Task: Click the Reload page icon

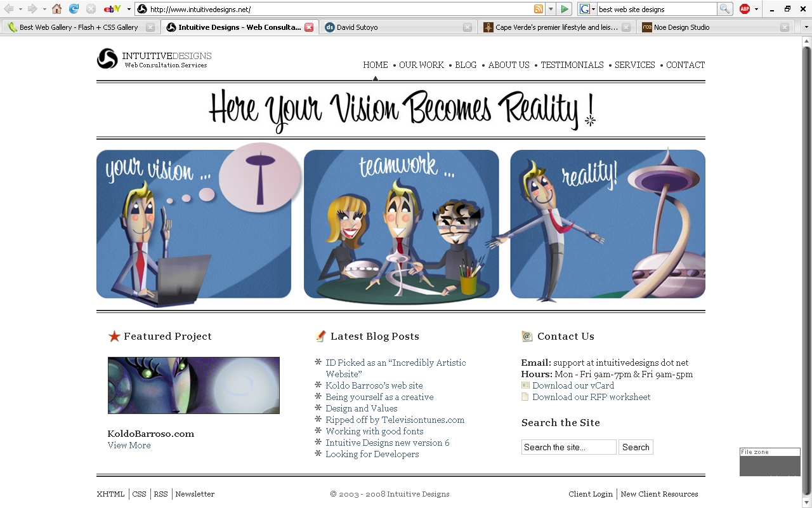Action: point(74,9)
